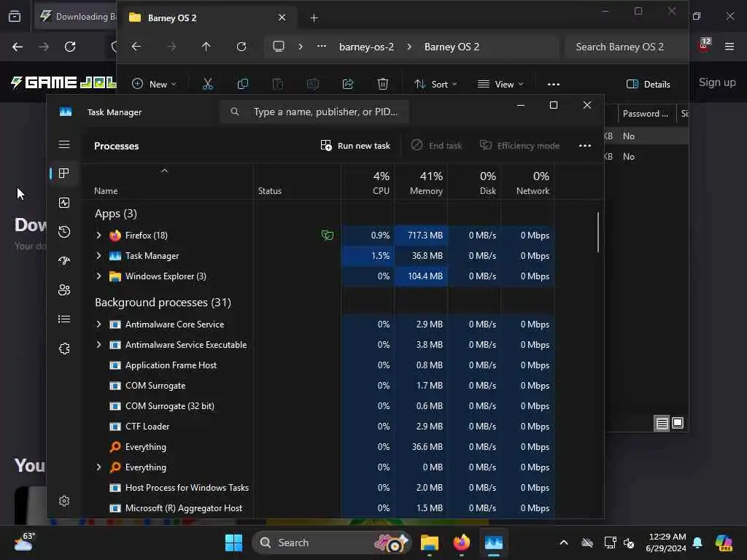The height and width of the screenshot is (560, 747).
Task: Open Startup apps page icon
Action: tap(64, 261)
